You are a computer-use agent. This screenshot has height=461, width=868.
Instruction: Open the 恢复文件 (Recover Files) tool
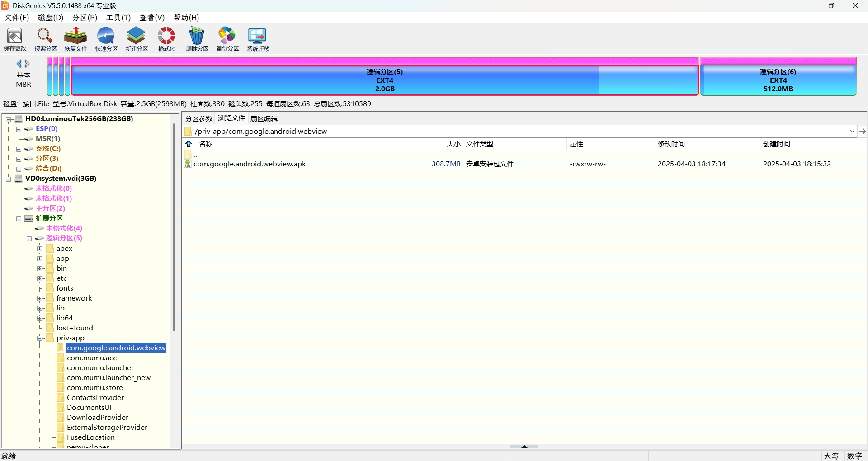coord(75,39)
